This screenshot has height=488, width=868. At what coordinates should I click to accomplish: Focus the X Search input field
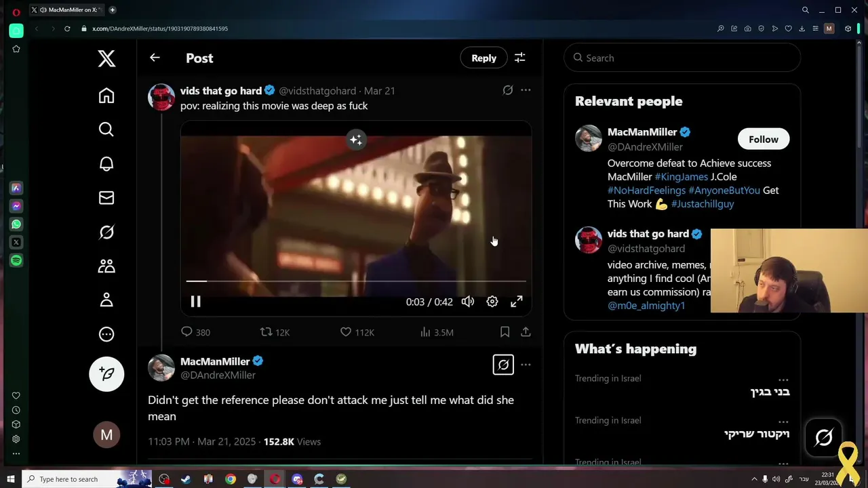[x=682, y=58]
